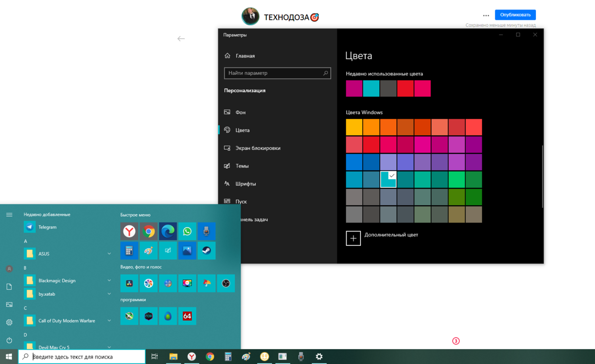Image resolution: width=595 pixels, height=364 pixels.
Task: Open Pictures from the Start menu rail
Action: point(9,304)
